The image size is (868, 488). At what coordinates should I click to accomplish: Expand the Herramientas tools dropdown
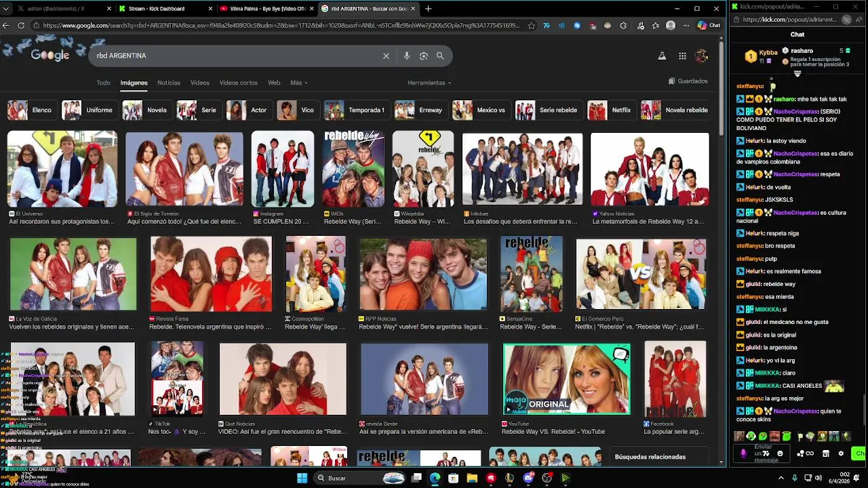click(429, 83)
